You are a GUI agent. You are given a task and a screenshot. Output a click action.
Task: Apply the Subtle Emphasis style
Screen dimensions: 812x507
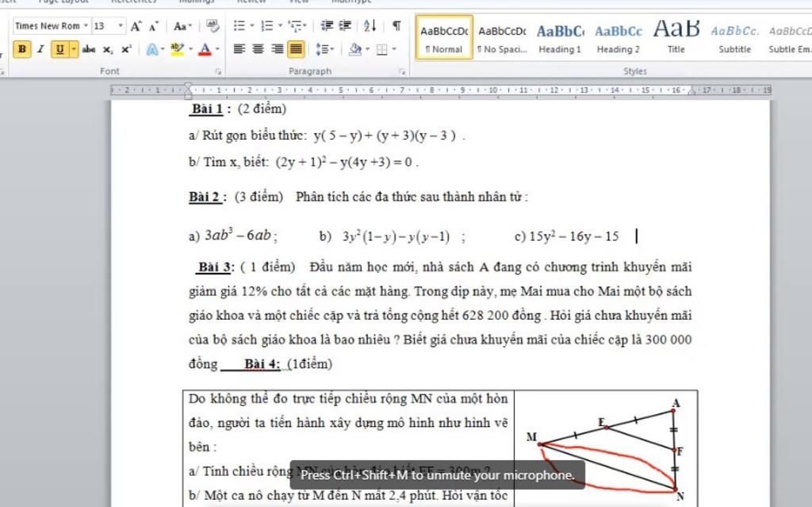pyautogui.click(x=789, y=37)
